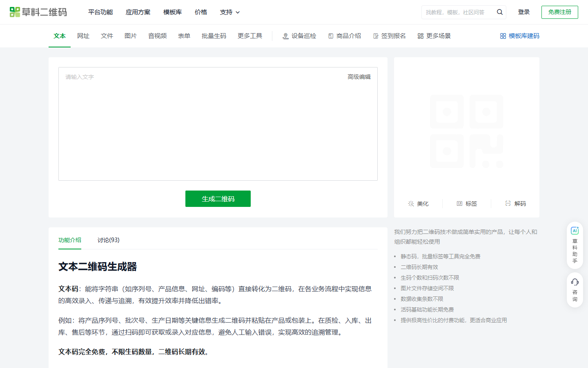The image size is (588, 368).
Task: Click the text 图片文件存储空间不限
Action: [x=427, y=288]
